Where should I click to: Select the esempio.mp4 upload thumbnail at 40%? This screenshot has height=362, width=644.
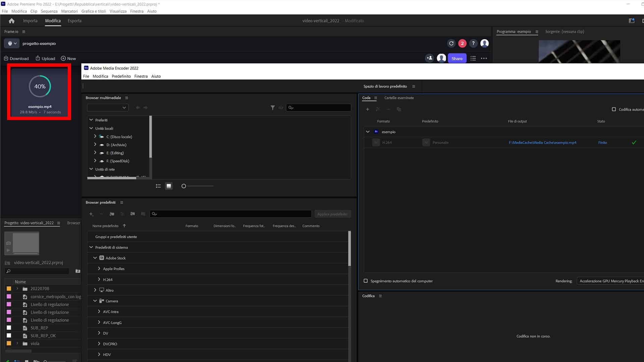[x=39, y=92]
